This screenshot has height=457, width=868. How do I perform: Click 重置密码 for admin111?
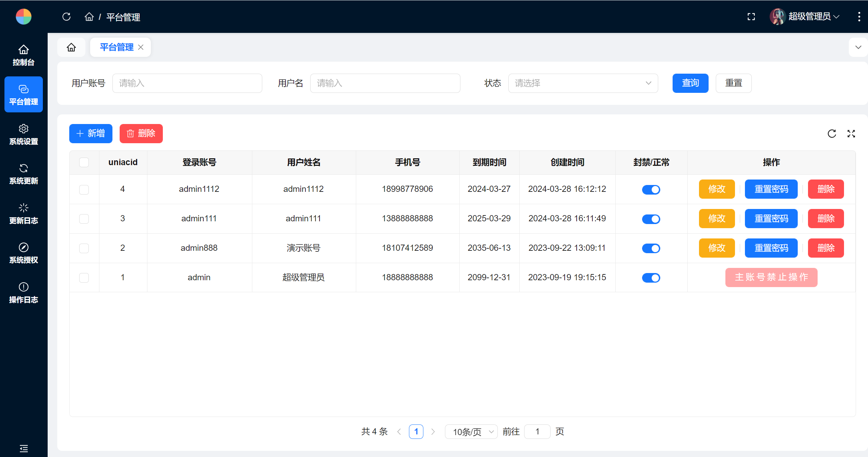click(x=771, y=219)
